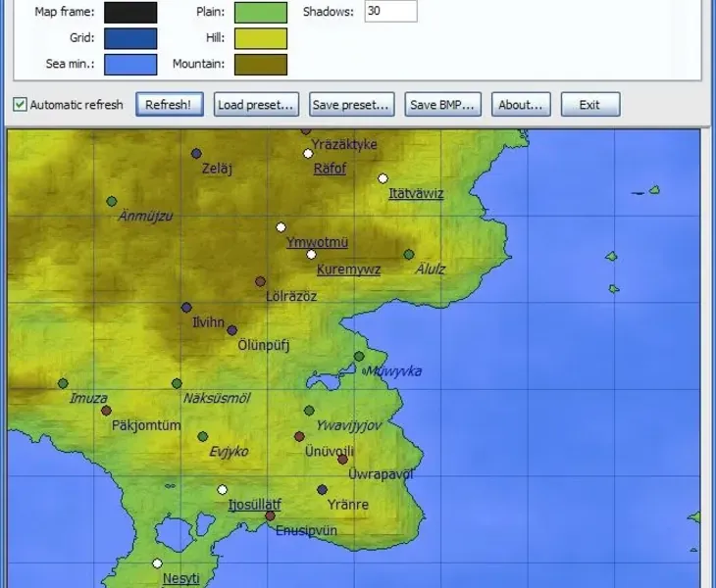Click Save BMP to export map
Viewport: 716px width, 588px height.
[x=443, y=105]
